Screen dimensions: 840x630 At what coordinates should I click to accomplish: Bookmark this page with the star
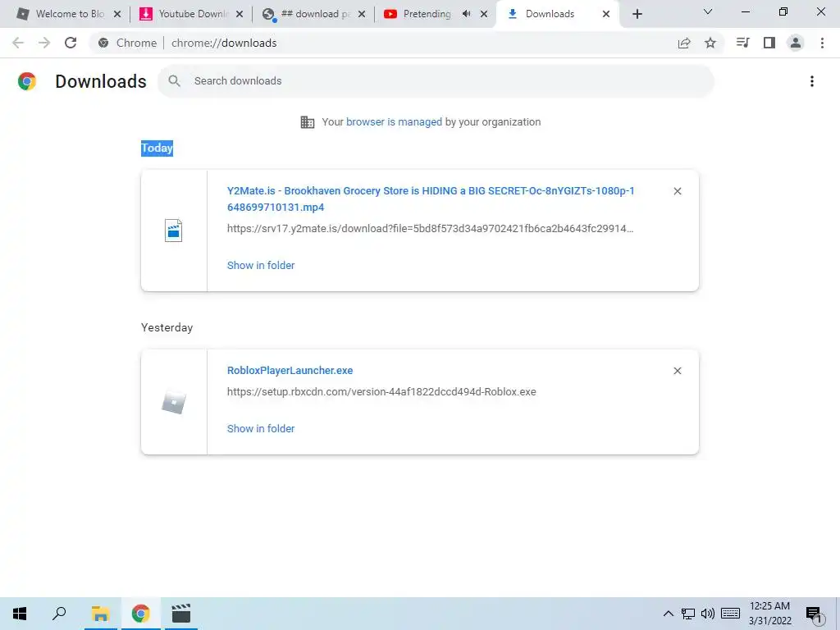tap(710, 43)
